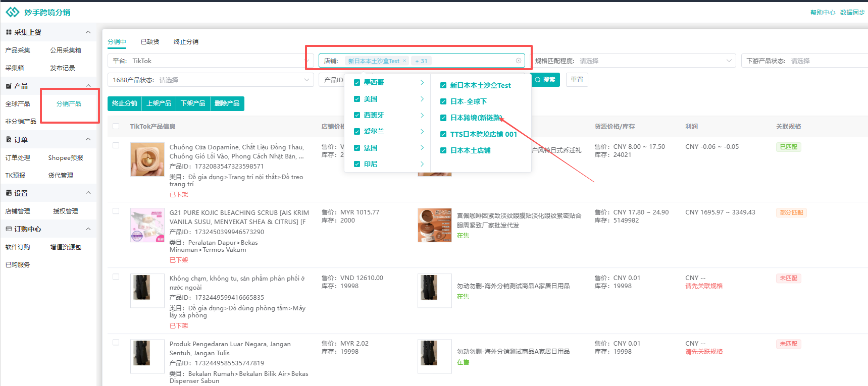The width and height of the screenshot is (868, 386).
Task: Expand the 美国 submenu arrow
Action: tap(422, 99)
